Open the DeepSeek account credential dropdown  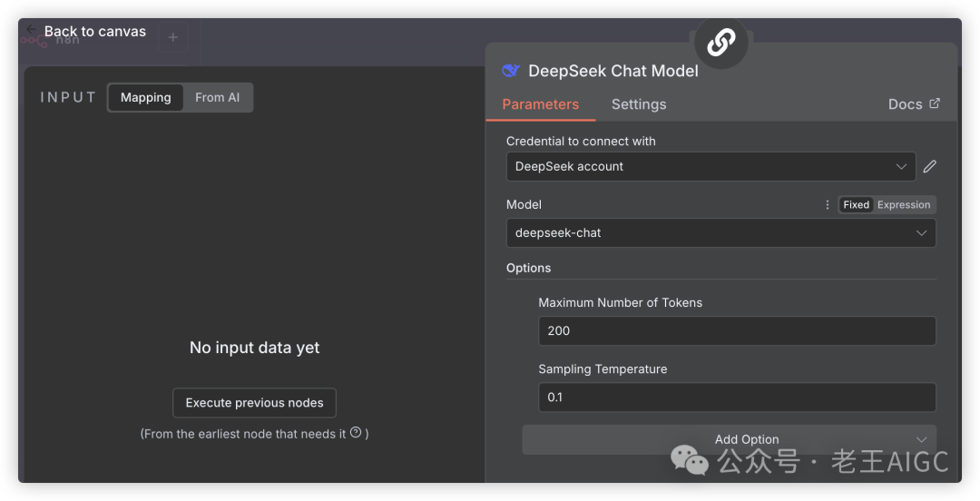(711, 166)
